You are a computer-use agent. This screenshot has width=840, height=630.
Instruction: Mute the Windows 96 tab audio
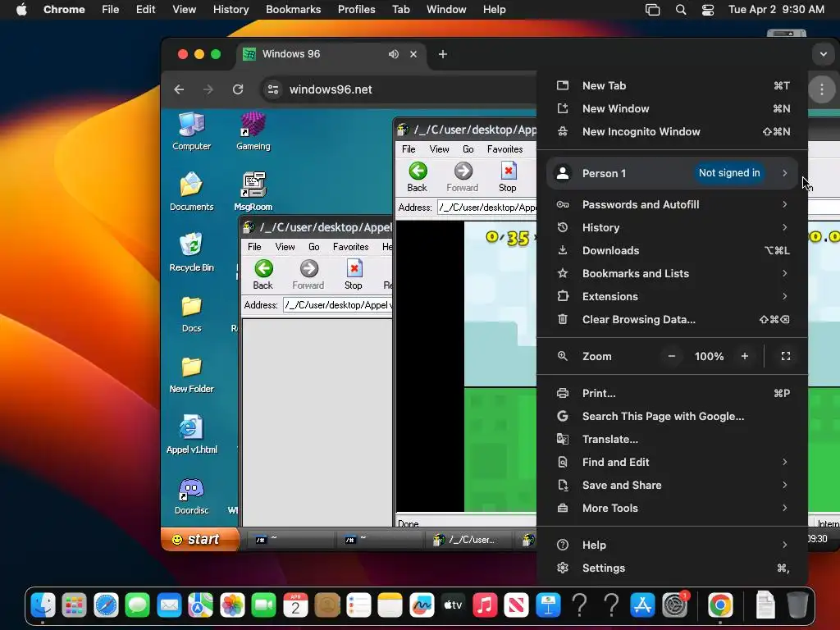point(394,54)
